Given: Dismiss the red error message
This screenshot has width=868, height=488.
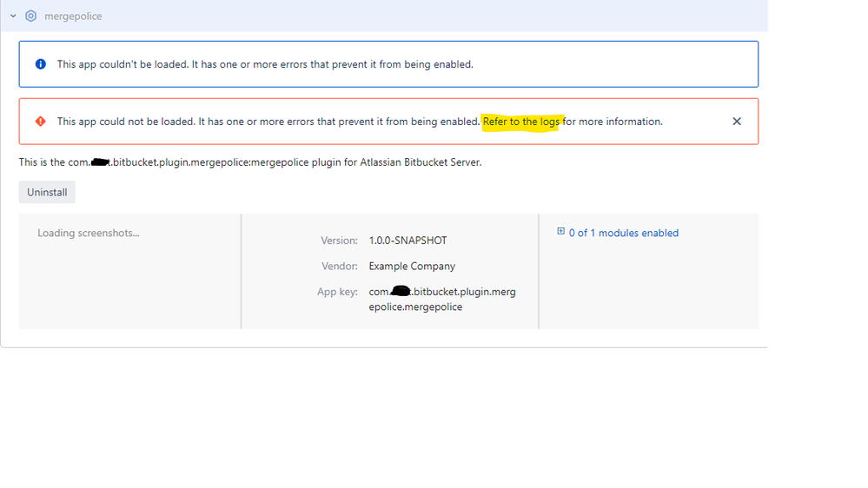Looking at the screenshot, I should pos(737,122).
